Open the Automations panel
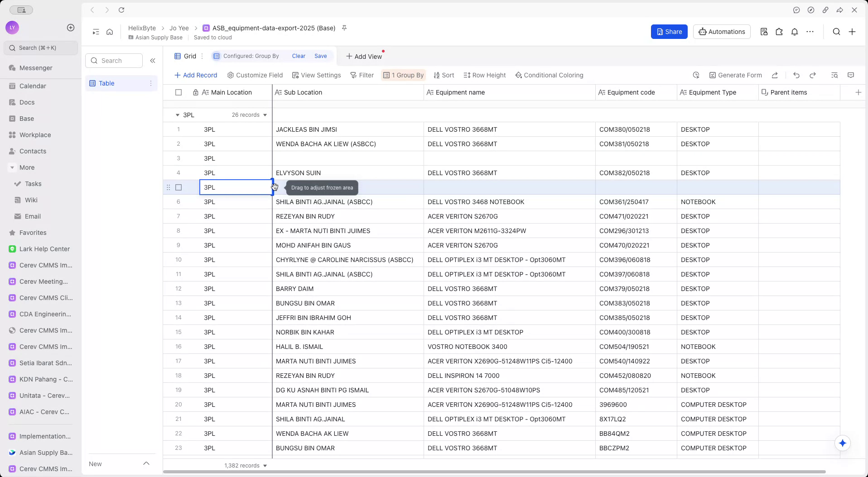Viewport: 868px width, 477px height. [x=721, y=32]
